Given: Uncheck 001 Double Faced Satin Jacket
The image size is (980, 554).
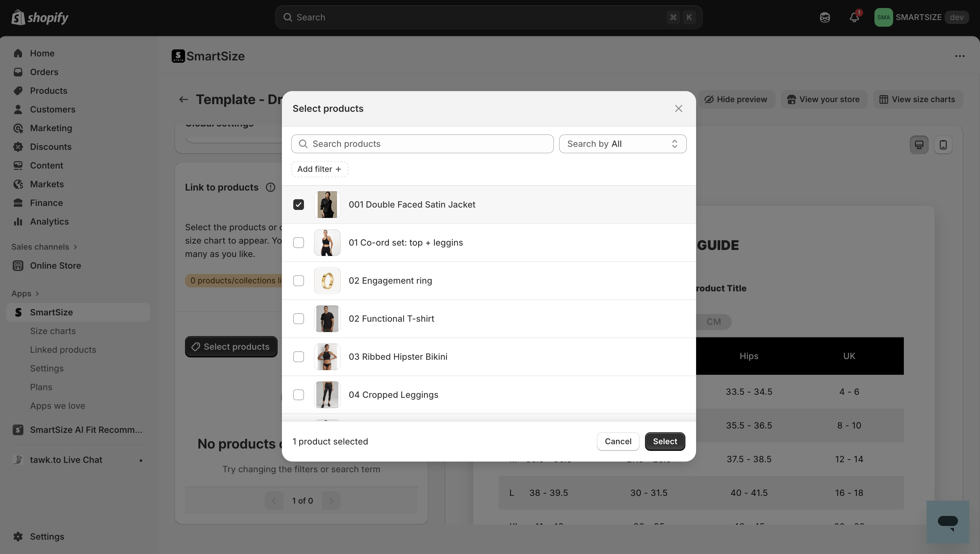Looking at the screenshot, I should [x=299, y=205].
